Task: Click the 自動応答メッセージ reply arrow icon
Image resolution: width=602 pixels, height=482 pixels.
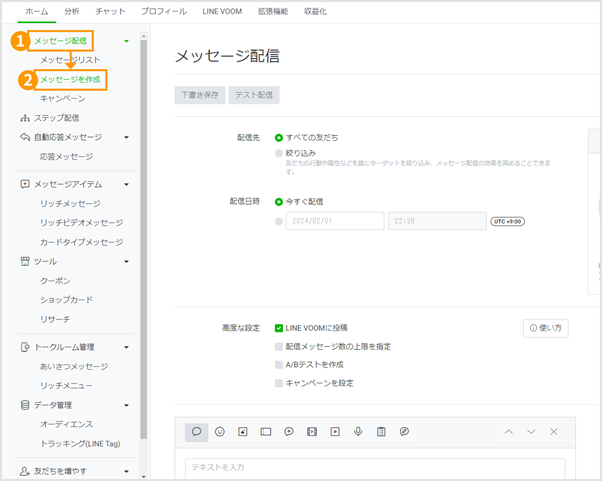Action: pyautogui.click(x=25, y=137)
